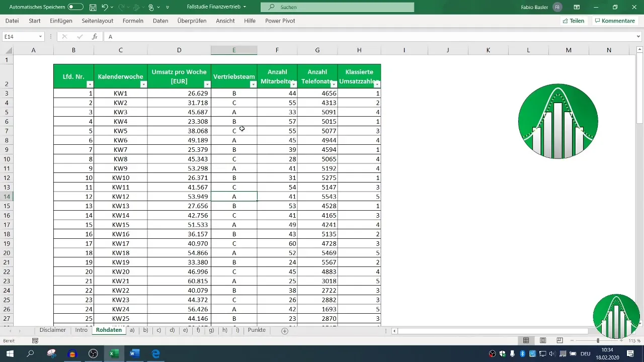Click the Zoom Out minus button
Image resolution: width=644 pixels, height=362 pixels.
[x=573, y=340]
